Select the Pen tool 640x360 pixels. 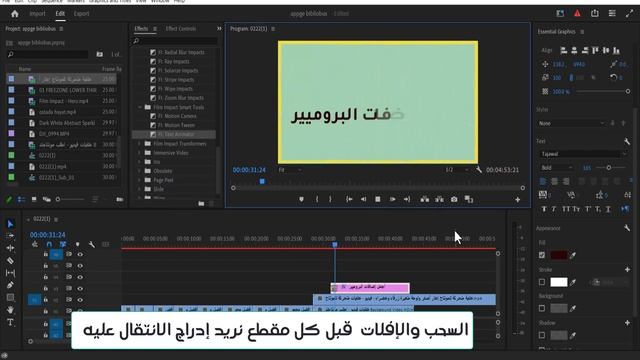coord(11,285)
